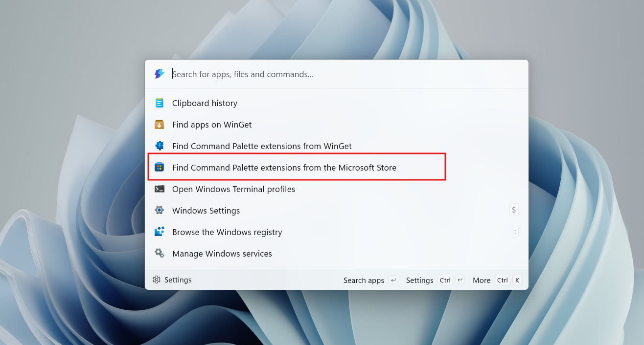Viewport: 644px width, 345px height.
Task: Select the WinGet package icon
Action: 160,125
